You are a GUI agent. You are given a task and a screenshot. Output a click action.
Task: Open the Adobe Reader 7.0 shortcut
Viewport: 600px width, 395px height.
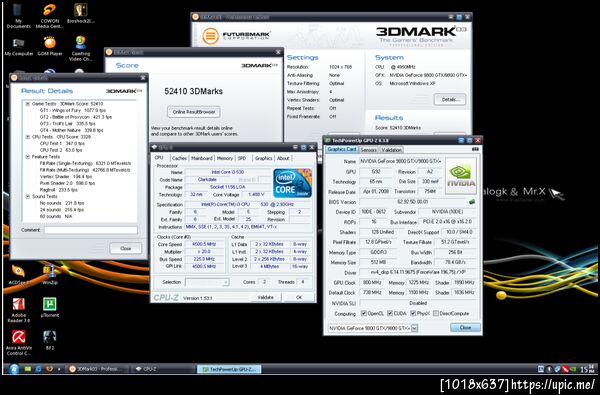18,310
